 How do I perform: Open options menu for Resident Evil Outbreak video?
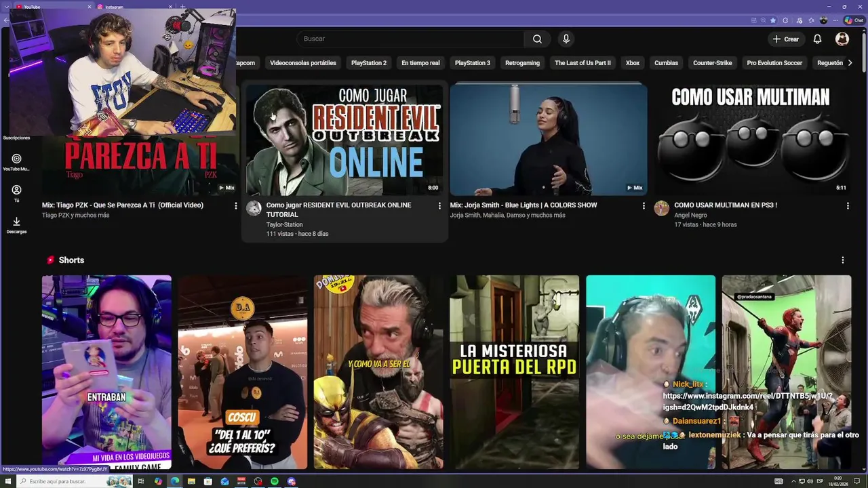pyautogui.click(x=439, y=205)
